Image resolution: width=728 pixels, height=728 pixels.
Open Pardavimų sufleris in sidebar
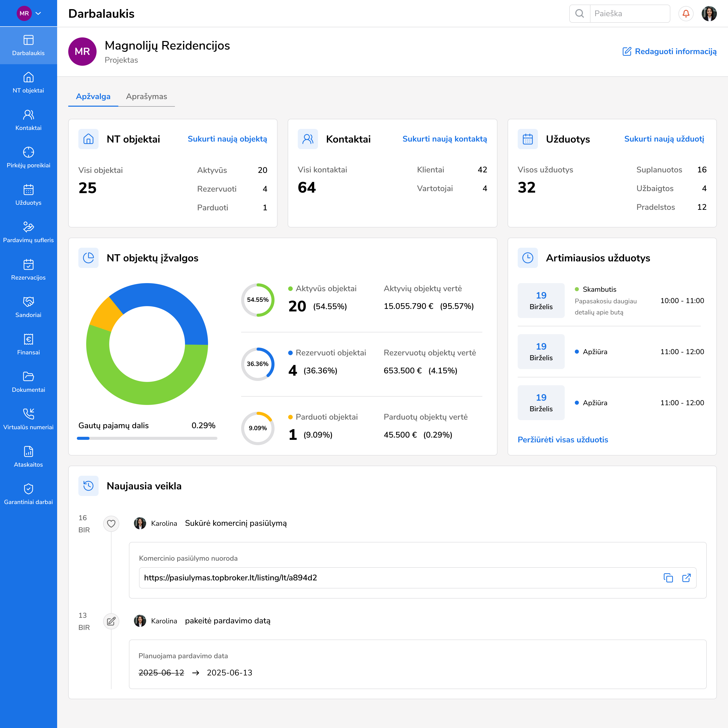coord(28,232)
